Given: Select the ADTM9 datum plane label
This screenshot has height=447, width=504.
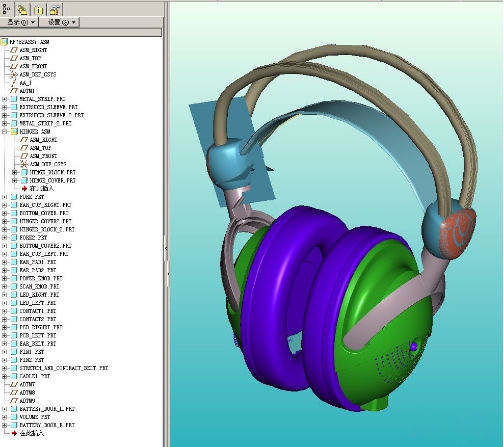Looking at the screenshot, I should [x=27, y=401].
